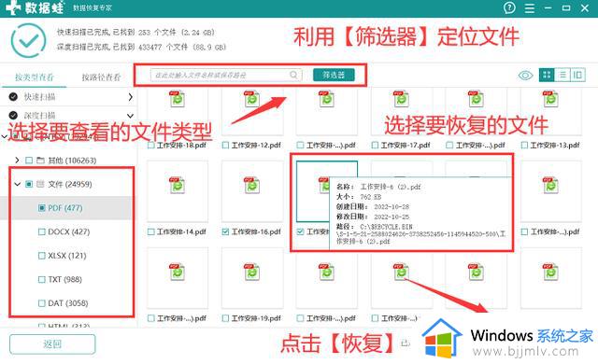Click the 返回 back button

52,344
